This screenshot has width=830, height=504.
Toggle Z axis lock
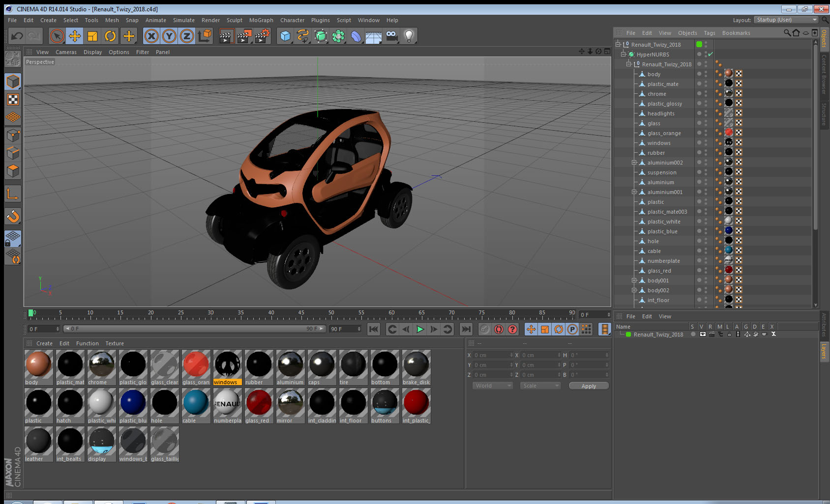tap(187, 36)
